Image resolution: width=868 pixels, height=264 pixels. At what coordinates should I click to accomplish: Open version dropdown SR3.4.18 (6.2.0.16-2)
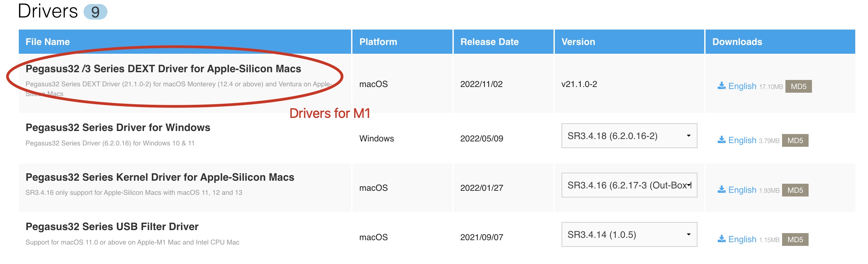click(x=629, y=136)
